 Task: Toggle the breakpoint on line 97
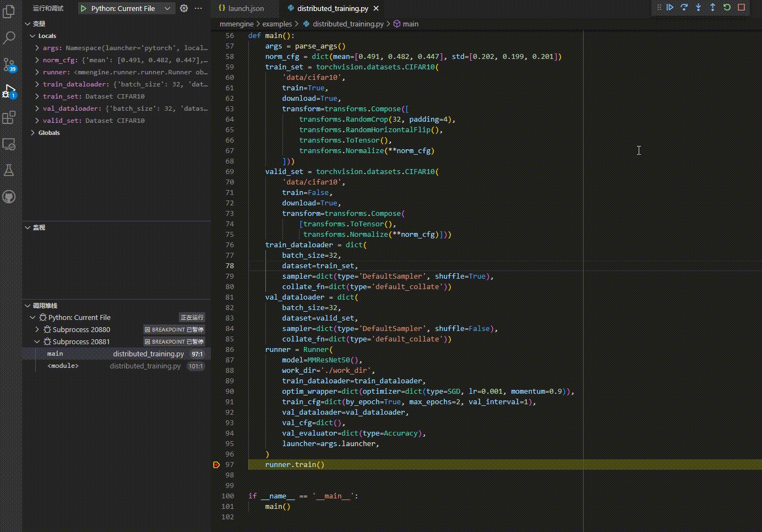coord(216,464)
